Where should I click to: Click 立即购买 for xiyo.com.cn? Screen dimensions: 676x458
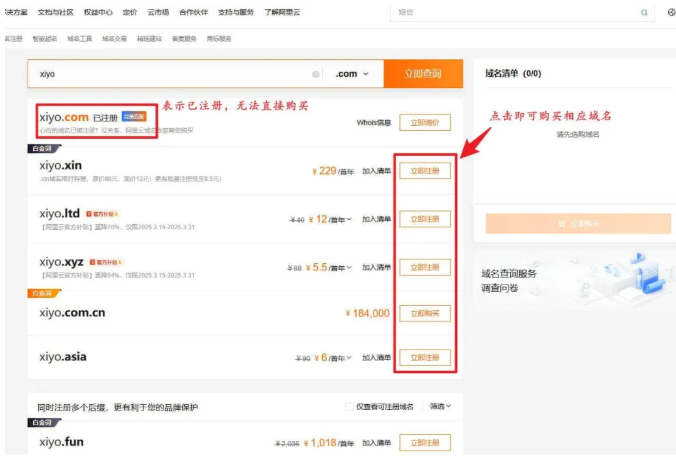click(425, 313)
